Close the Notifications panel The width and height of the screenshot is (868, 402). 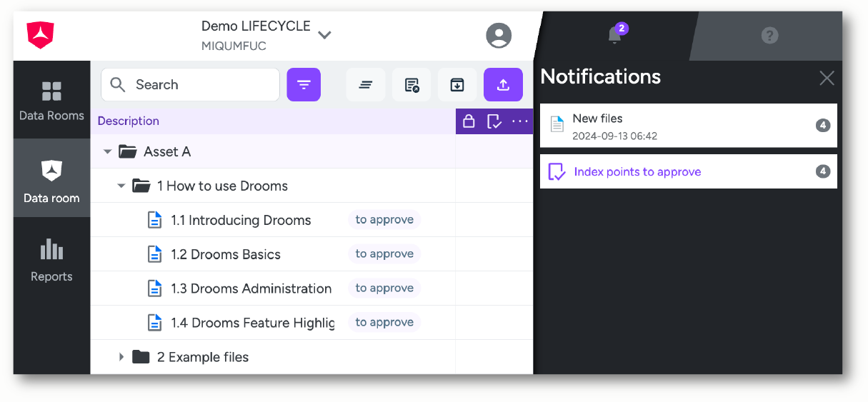click(x=827, y=78)
